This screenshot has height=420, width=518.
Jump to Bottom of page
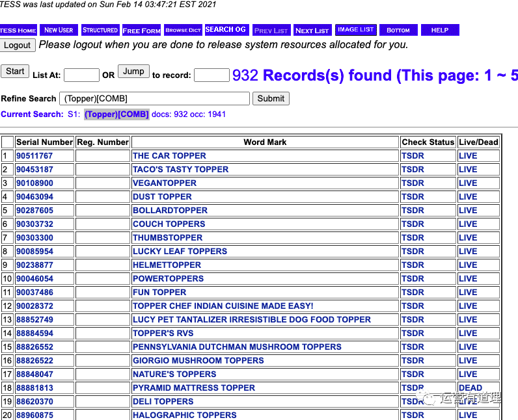point(398,30)
